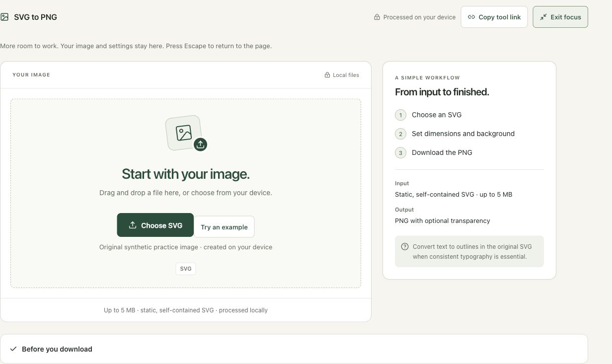The width and height of the screenshot is (612, 364).
Task: Click PNG with optional transparency text
Action: point(443,221)
